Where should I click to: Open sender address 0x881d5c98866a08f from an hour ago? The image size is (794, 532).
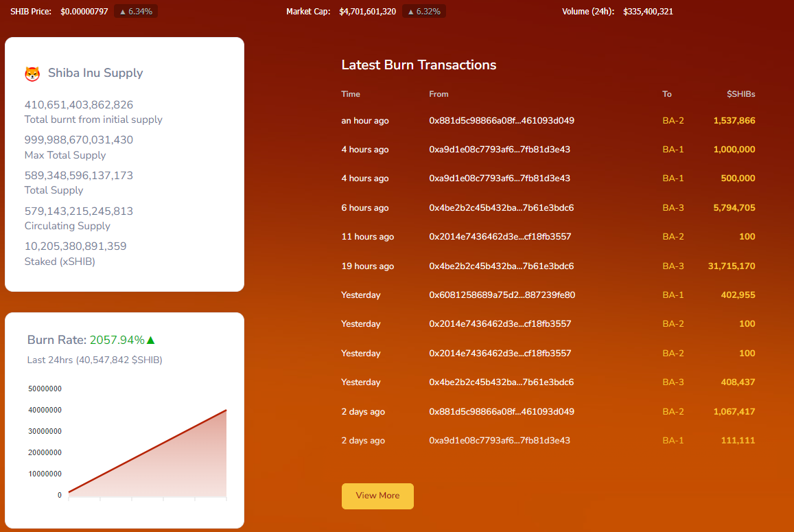pos(502,121)
